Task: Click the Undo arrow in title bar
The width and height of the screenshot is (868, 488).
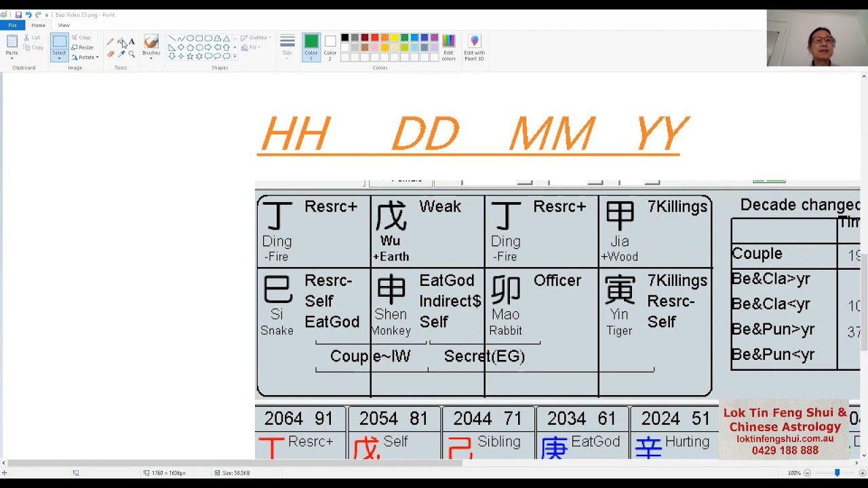Action: click(28, 15)
